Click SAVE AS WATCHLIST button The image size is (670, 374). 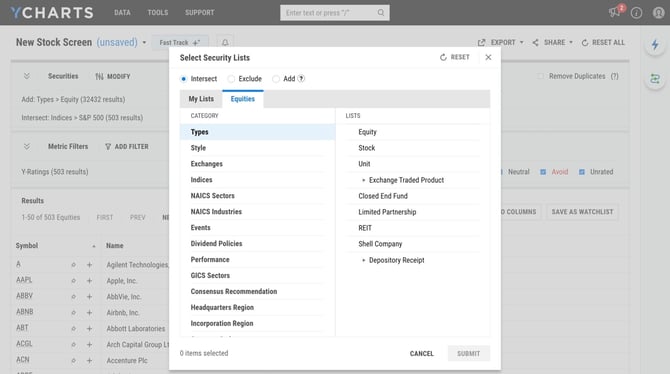582,212
